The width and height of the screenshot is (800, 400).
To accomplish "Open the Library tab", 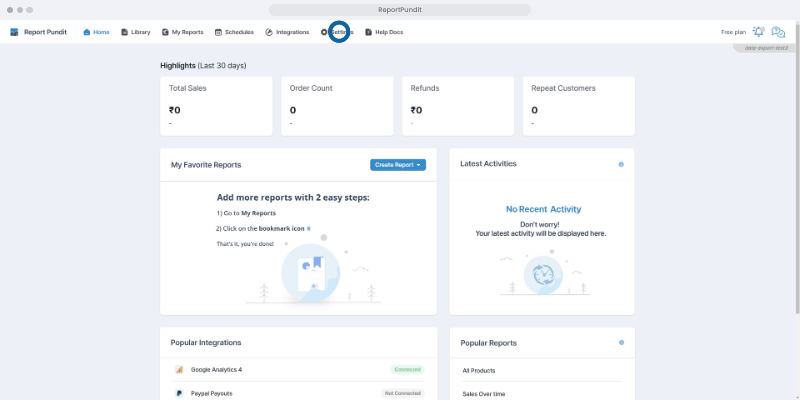I will pyautogui.click(x=136, y=32).
